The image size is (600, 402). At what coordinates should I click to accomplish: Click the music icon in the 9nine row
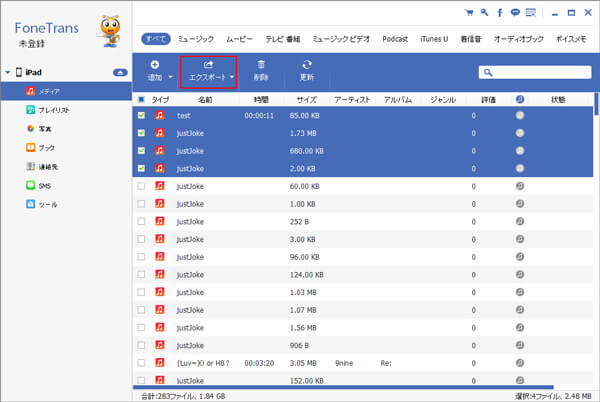click(160, 363)
